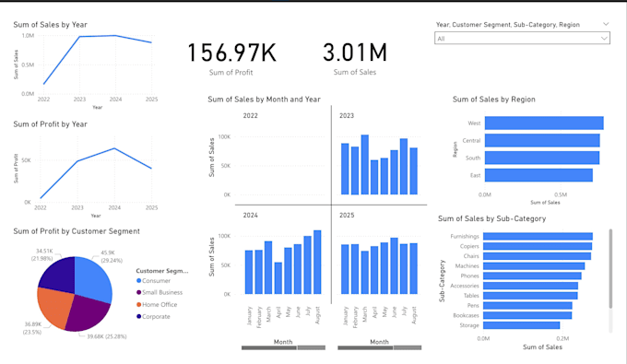
Task: Click the 'Sum of Sales by Region' title
Action: click(494, 100)
